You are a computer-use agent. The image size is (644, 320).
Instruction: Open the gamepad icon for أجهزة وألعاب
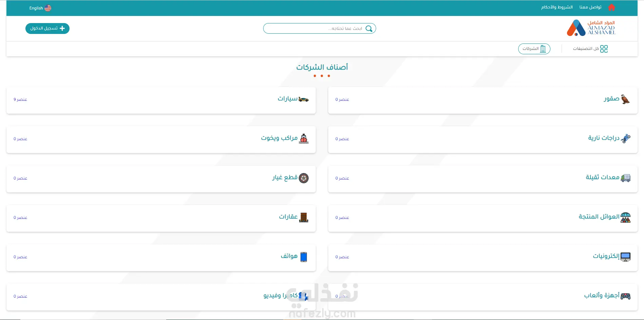625,296
